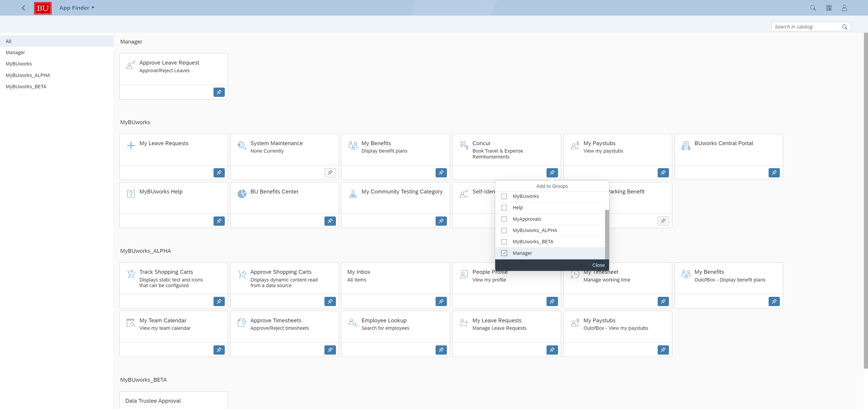Pin the My Leave Requests tile in MyBUworks

pos(219,173)
